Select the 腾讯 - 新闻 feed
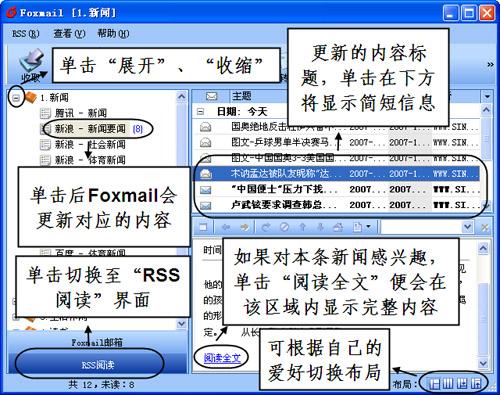The image size is (500, 395). 81,113
